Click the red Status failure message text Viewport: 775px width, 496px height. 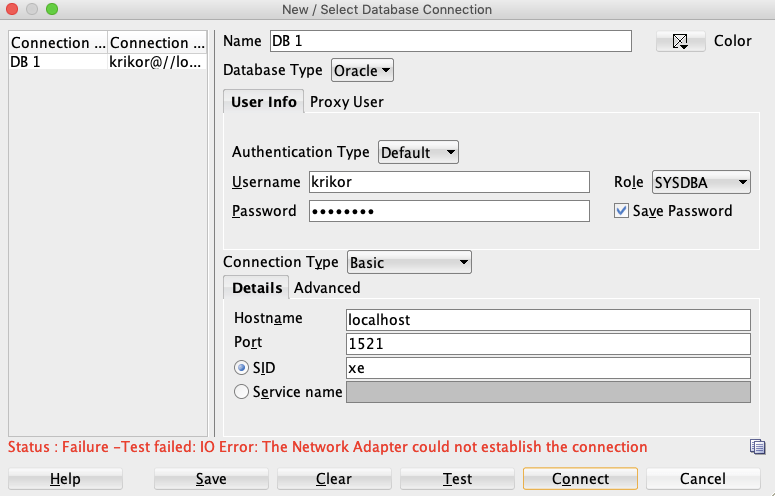coord(328,447)
